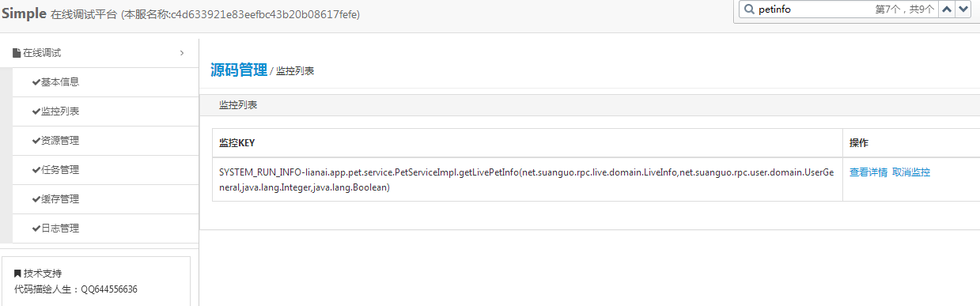980x306 pixels.
Task: Click the Simple logo title
Action: click(24, 14)
